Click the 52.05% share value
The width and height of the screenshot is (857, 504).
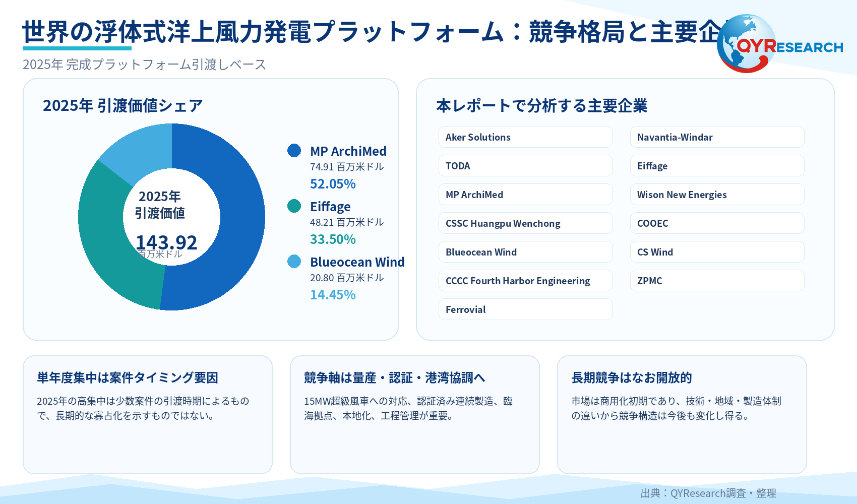click(x=333, y=184)
